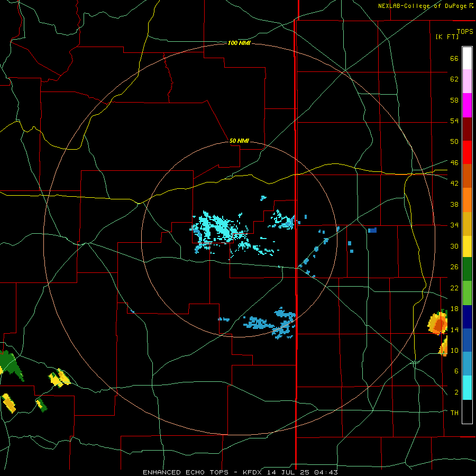Click the TH threshold label
This screenshot has height=476, width=476.
tap(454, 413)
